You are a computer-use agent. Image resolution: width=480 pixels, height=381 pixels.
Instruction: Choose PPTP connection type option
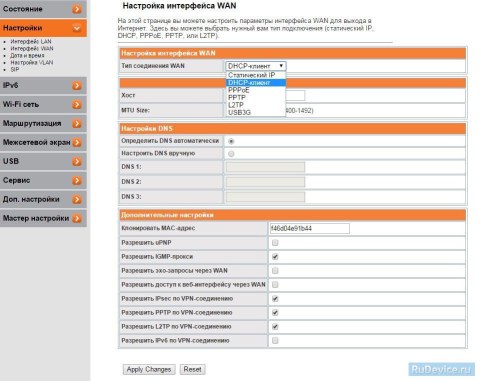click(256, 98)
